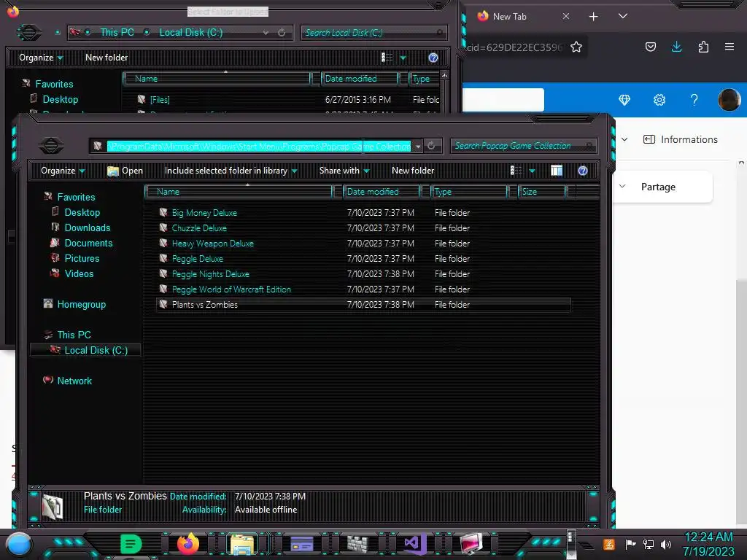747x560 pixels.
Task: Sort by Date modified column in front window
Action: tap(381, 192)
